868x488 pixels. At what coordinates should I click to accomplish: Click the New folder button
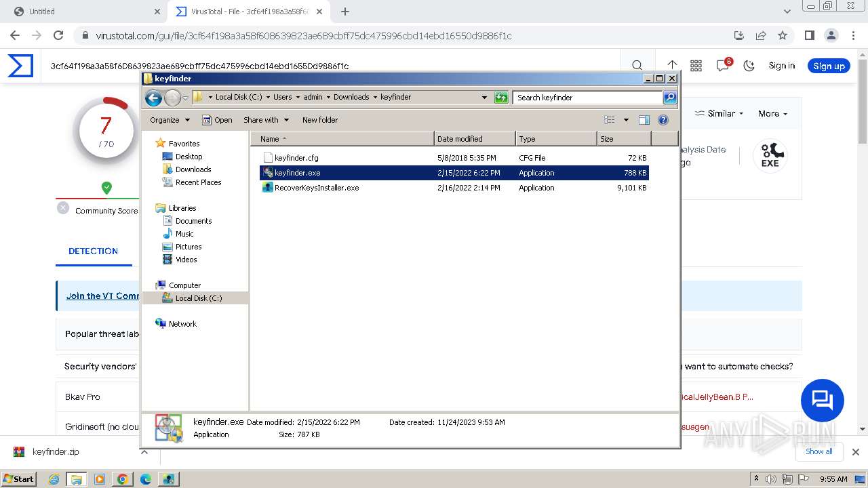pyautogui.click(x=320, y=120)
